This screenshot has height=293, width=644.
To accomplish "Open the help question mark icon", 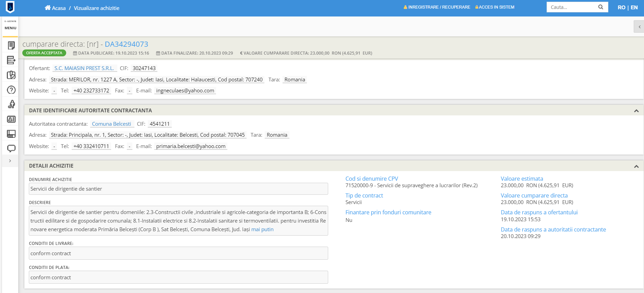I will coord(11,90).
